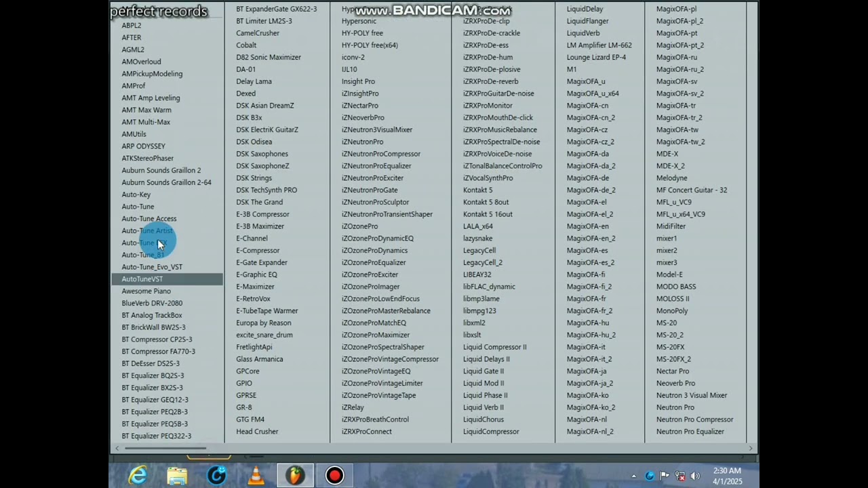Select AMT Max Warm plugin

pos(146,110)
